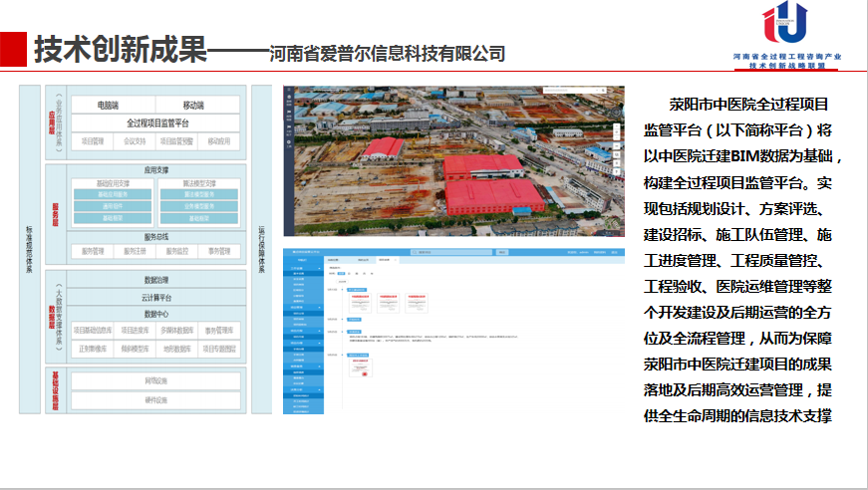Switch to the active third tab in platform
868x490 pixels.
pyautogui.click(x=385, y=260)
